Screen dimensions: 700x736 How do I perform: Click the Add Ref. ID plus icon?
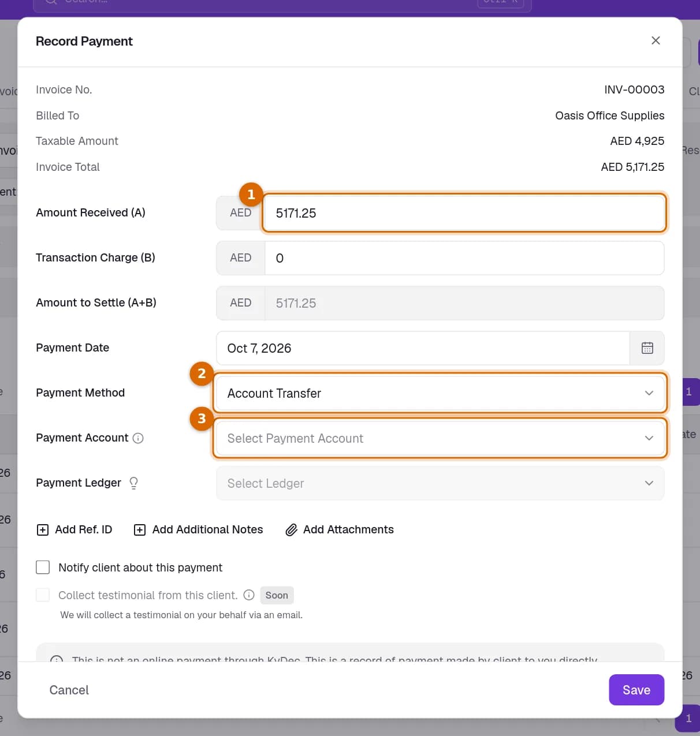click(43, 530)
